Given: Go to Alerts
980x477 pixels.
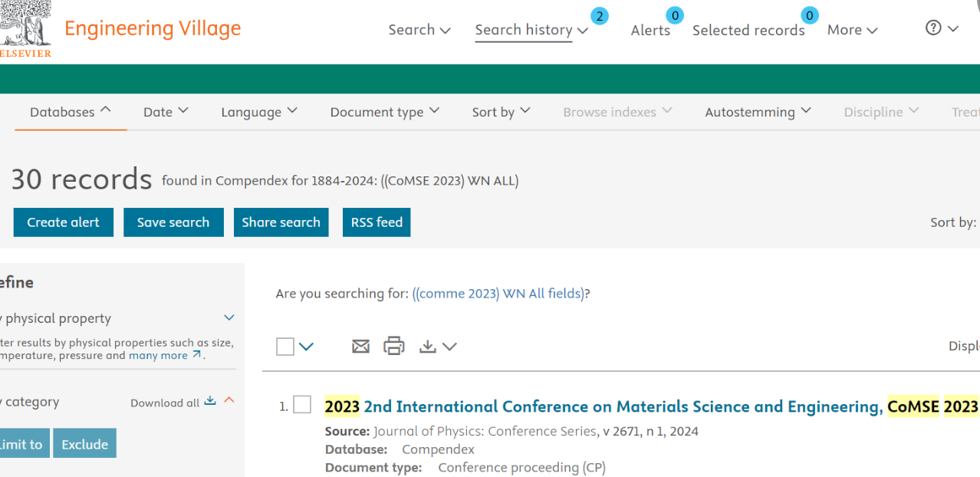Looking at the screenshot, I should [650, 30].
